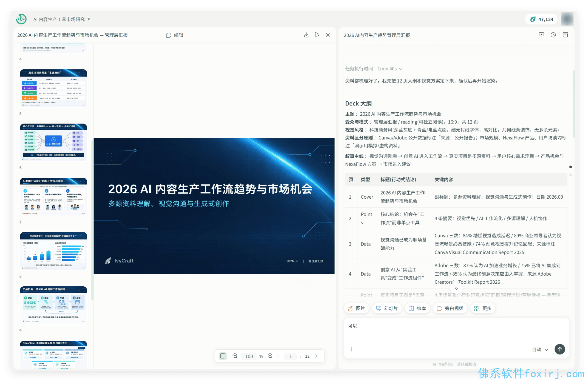Viewport: 588px width, 382px height.
Task: Open the project name dropdown 'AI 内容生产工具市场研究'
Action: tap(62, 19)
